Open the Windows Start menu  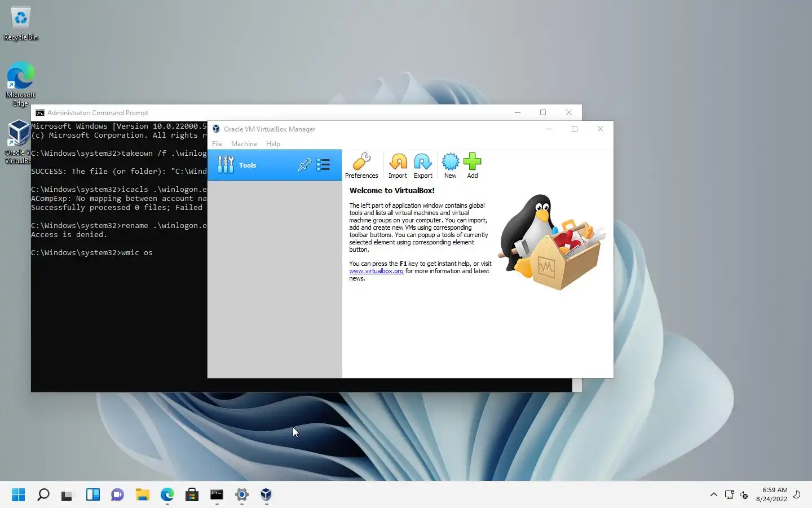[x=18, y=495]
